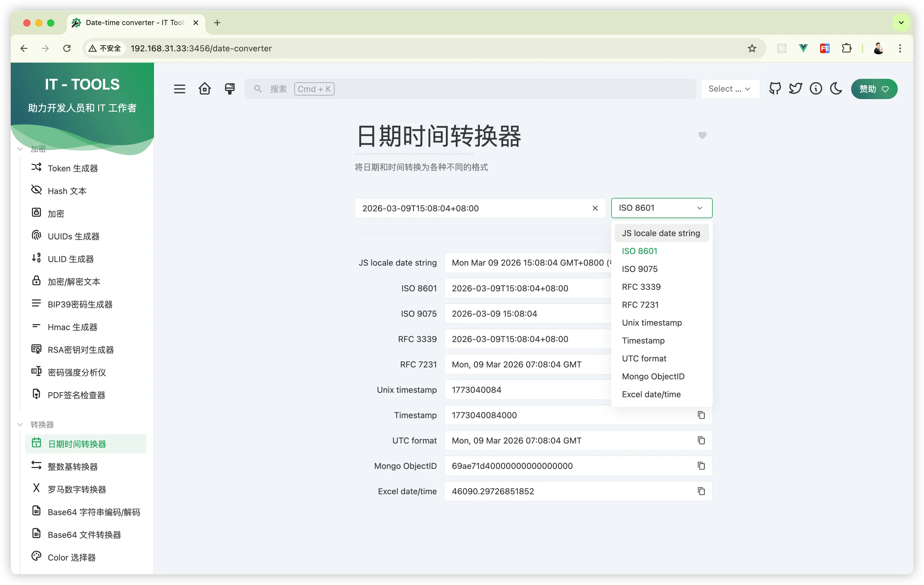This screenshot has height=585, width=924.
Task: Choose UTC format option
Action: click(x=662, y=358)
